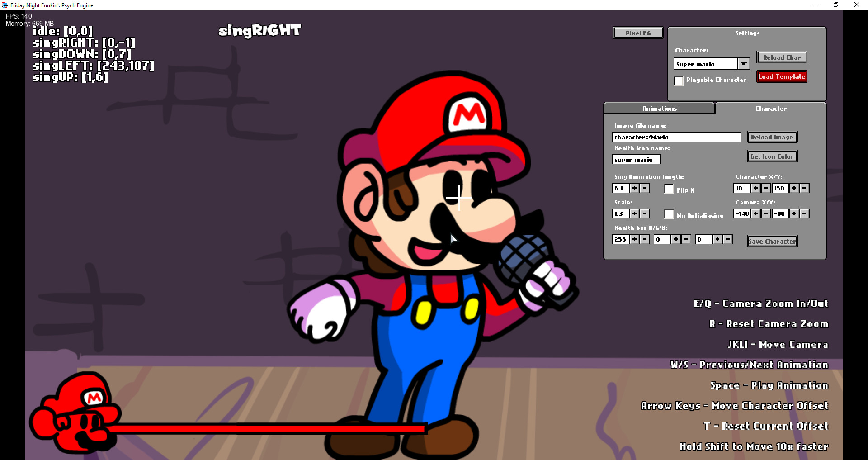
Task: Click Reload Image to refresh sprites
Action: pos(772,137)
